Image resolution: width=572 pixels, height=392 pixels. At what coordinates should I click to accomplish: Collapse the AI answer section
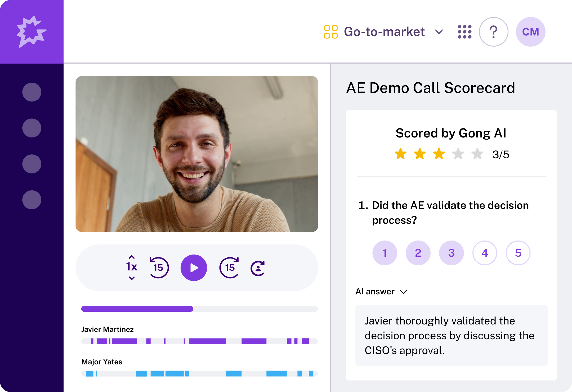[403, 292]
